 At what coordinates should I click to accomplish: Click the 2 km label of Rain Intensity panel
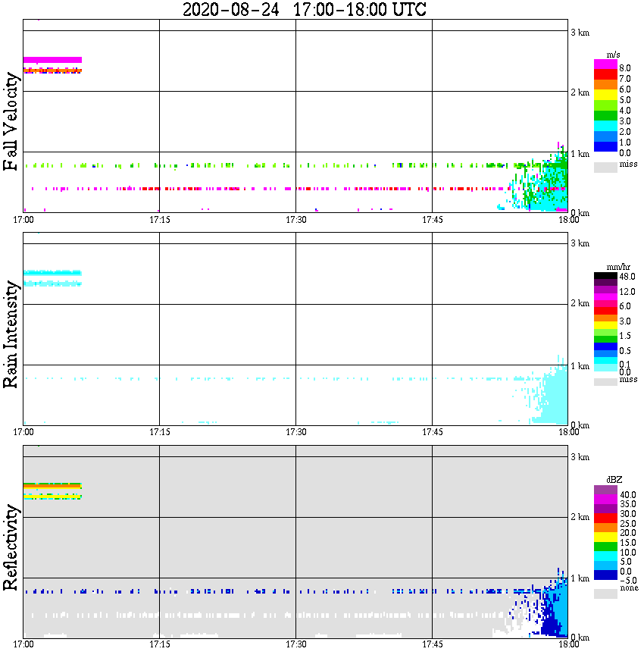[580, 303]
